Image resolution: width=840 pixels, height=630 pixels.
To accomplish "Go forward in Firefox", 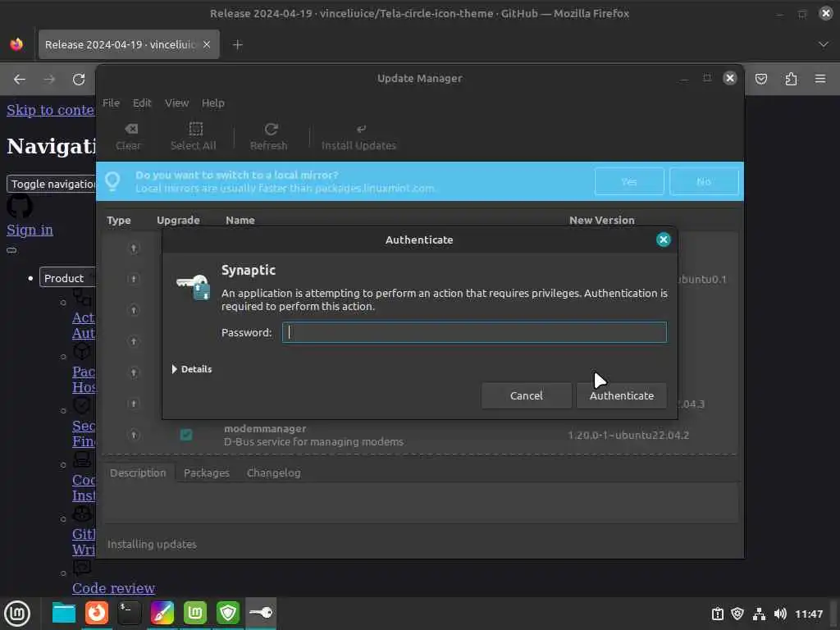I will pos(49,80).
